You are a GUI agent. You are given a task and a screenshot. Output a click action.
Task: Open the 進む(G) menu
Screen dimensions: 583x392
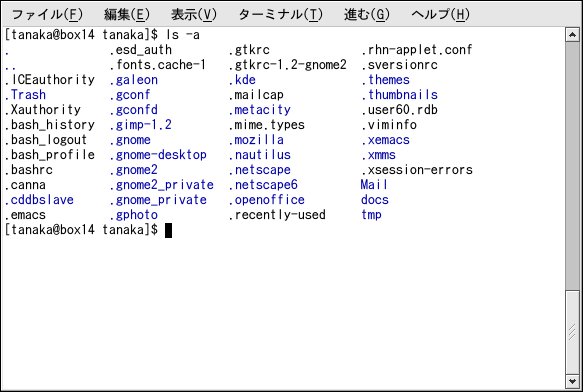(x=367, y=15)
